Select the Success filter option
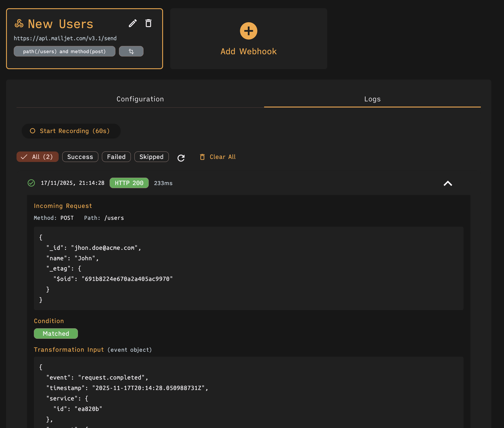This screenshot has width=504, height=428. (x=80, y=157)
